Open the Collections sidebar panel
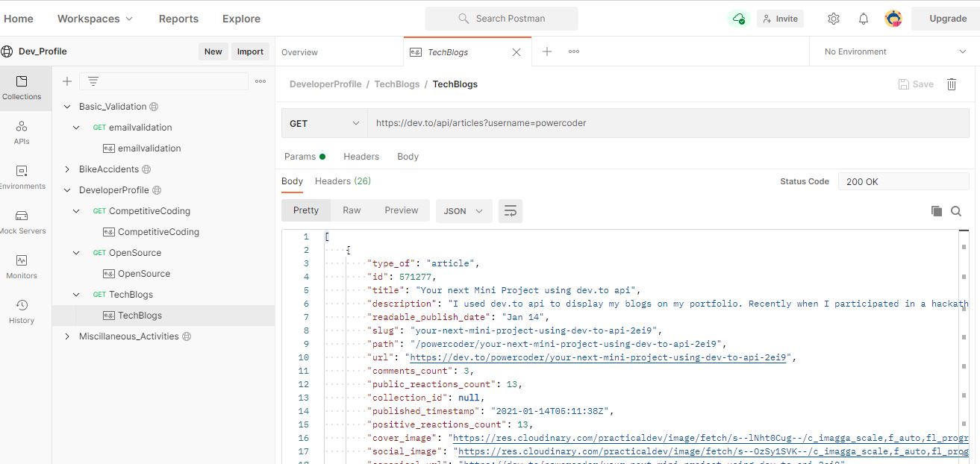980x464 pixels. point(22,88)
